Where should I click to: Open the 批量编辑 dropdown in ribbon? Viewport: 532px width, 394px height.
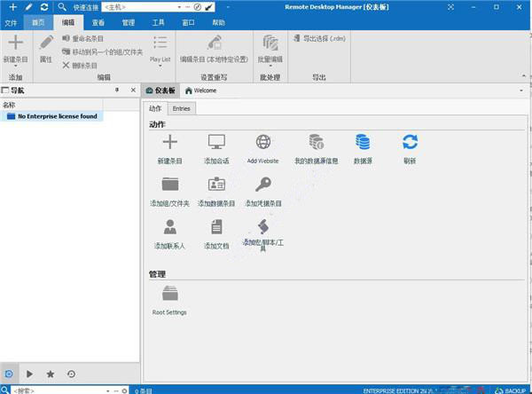pos(270,65)
